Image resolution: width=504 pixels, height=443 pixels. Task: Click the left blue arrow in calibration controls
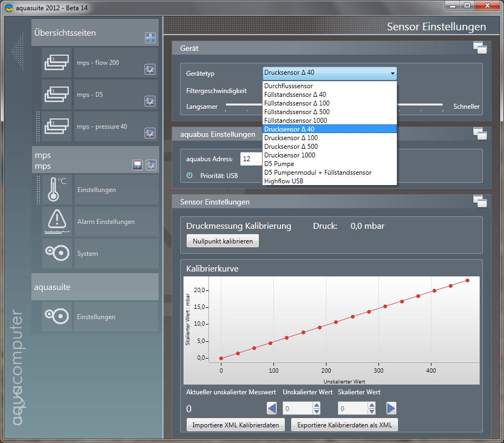(x=272, y=408)
